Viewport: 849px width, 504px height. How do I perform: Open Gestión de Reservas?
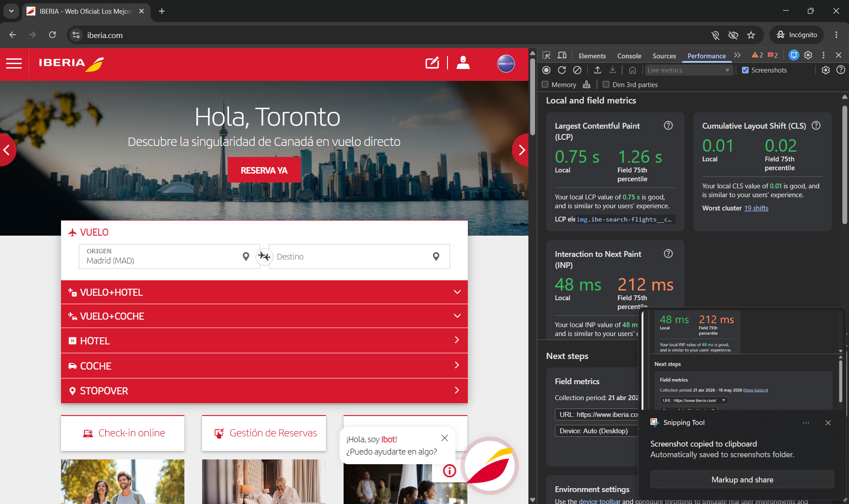click(x=264, y=433)
